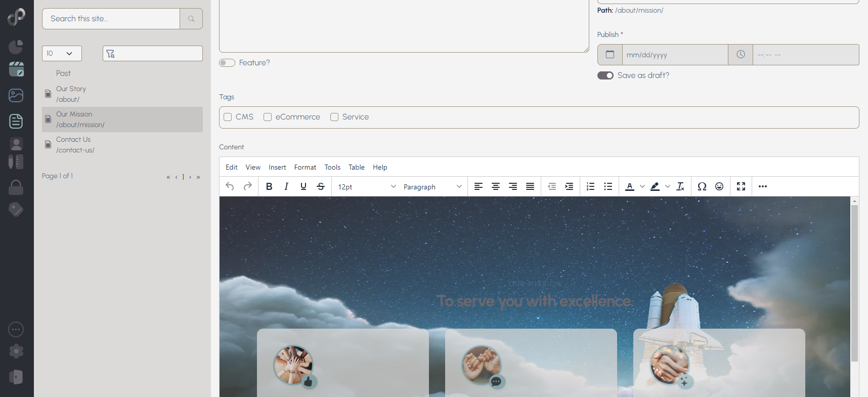This screenshot has width=868, height=397.
Task: Align text left
Action: tap(479, 186)
